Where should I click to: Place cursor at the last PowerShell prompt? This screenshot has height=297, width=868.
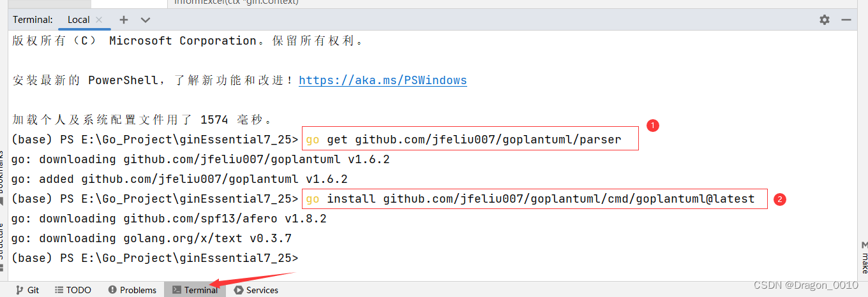click(x=155, y=258)
